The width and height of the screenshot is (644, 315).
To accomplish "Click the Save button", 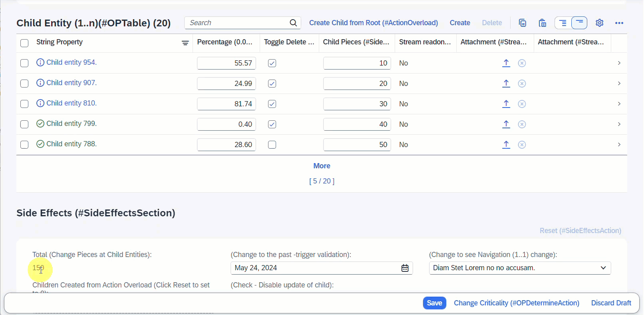I will click(x=434, y=303).
